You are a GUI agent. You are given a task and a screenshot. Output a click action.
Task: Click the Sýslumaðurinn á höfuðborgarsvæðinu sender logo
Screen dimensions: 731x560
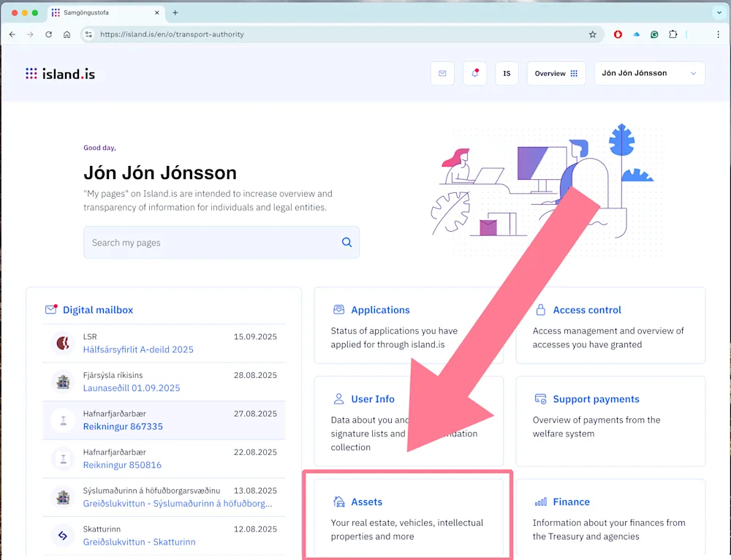tap(63, 497)
